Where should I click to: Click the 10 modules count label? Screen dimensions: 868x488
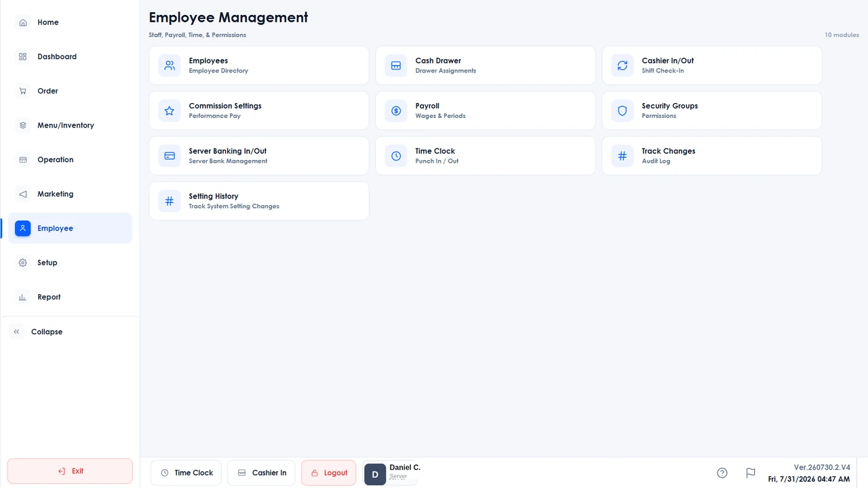[842, 35]
